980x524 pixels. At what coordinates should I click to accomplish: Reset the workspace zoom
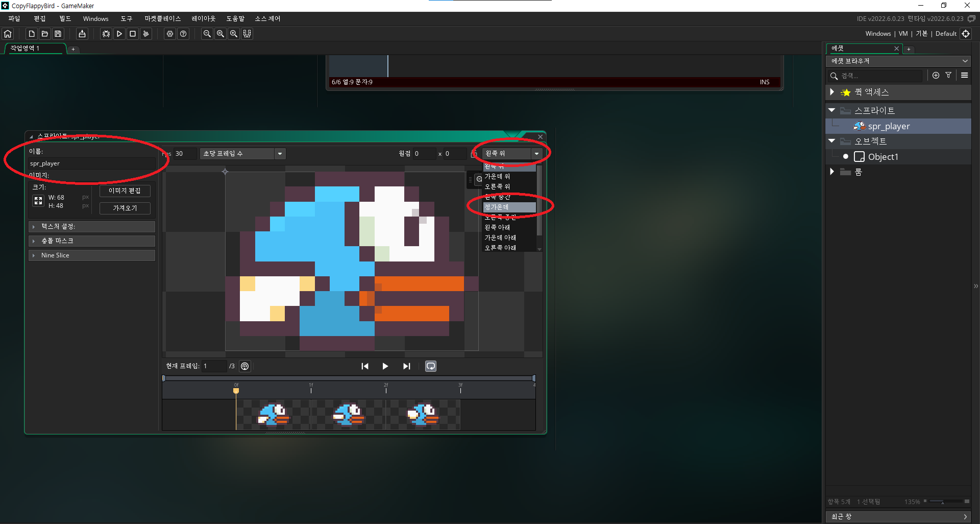[x=220, y=34]
